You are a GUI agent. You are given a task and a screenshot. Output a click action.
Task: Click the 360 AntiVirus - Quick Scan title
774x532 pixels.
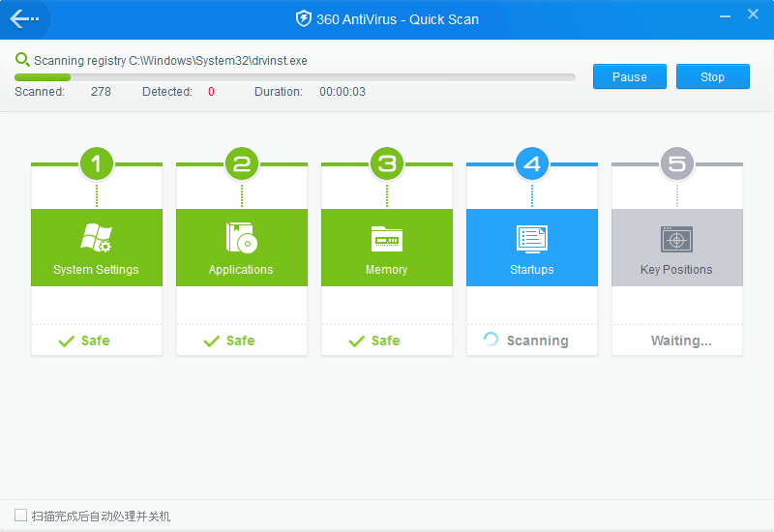tap(398, 19)
